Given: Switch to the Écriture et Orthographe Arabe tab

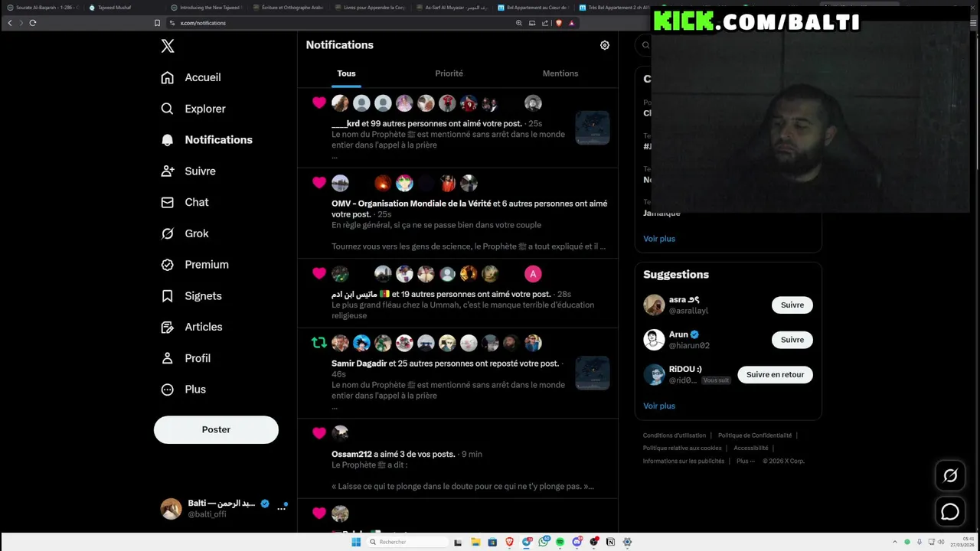Looking at the screenshot, I should (x=287, y=8).
